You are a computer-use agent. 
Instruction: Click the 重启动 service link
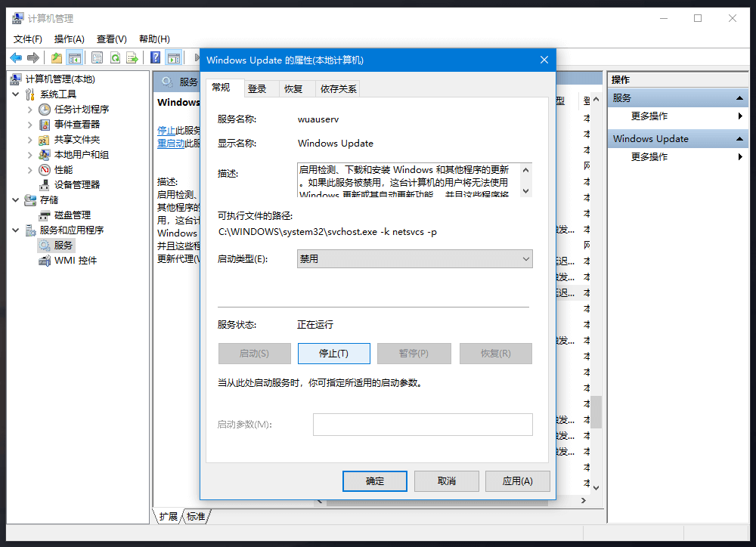(x=171, y=143)
